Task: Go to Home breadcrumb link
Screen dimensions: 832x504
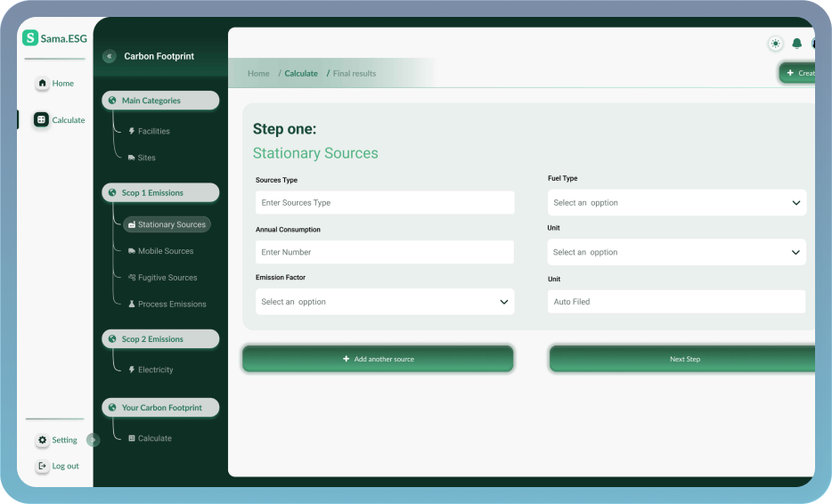Action: tap(258, 74)
